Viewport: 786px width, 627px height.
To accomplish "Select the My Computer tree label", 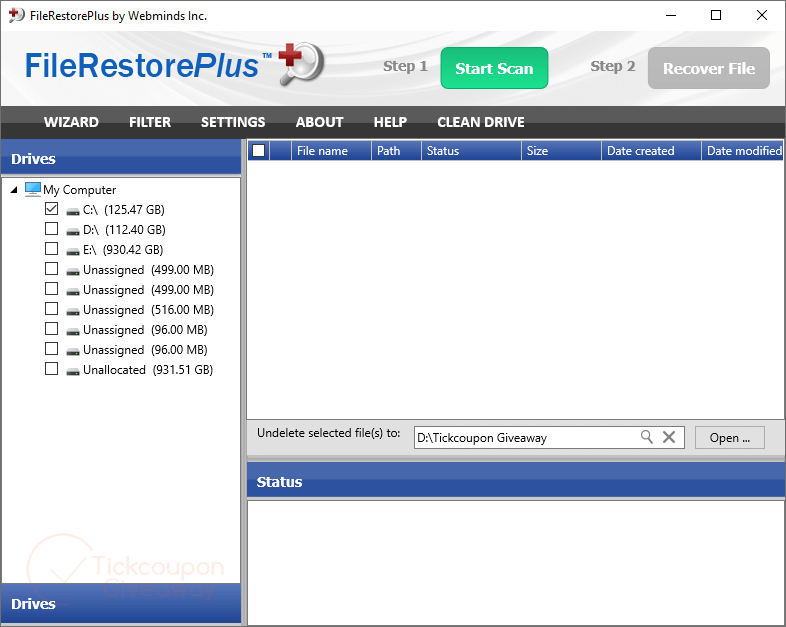I will [80, 190].
